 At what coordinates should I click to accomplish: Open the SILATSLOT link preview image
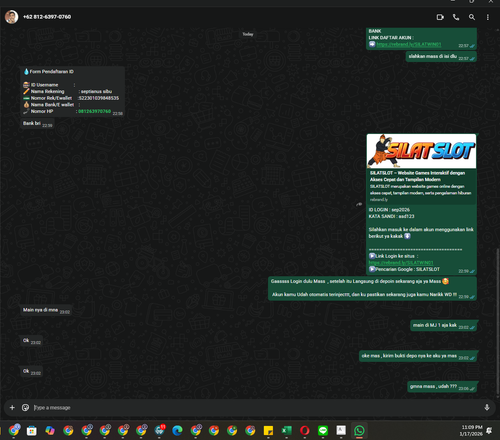pos(421,151)
